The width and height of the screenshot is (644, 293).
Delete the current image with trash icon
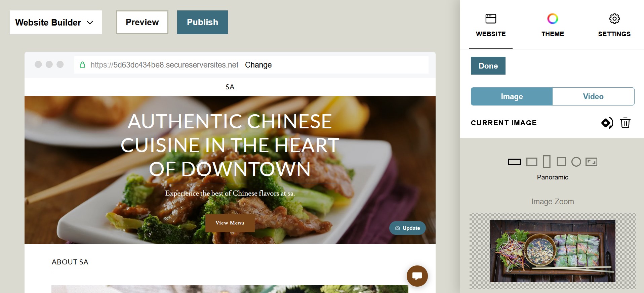[x=625, y=123]
